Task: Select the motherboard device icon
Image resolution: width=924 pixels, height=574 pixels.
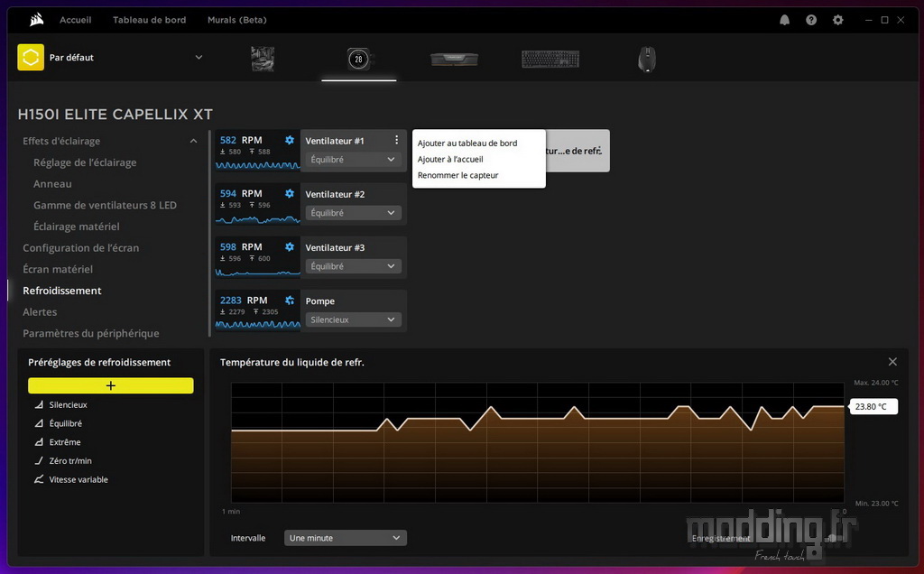Action: tap(263, 59)
